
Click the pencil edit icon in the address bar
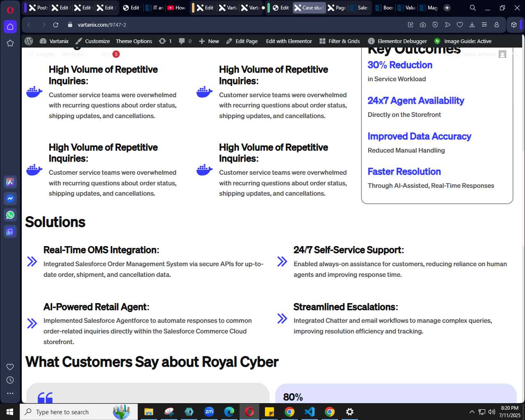411,25
